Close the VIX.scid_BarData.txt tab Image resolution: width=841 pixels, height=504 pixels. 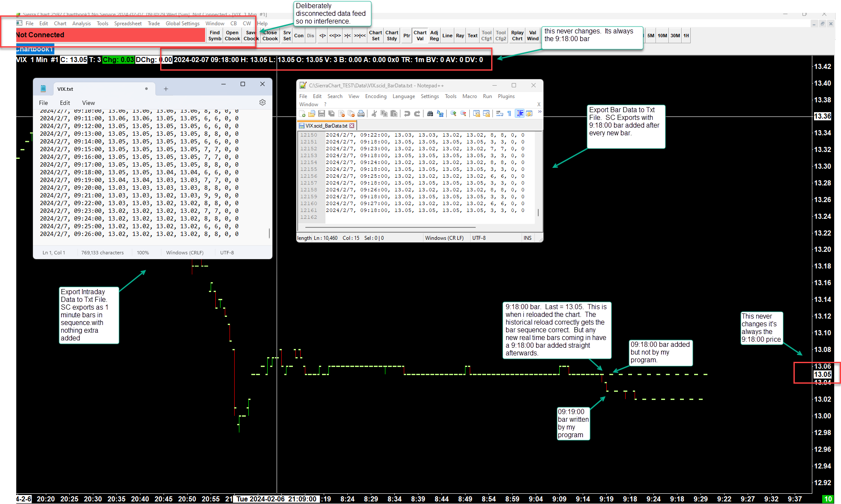click(x=352, y=126)
